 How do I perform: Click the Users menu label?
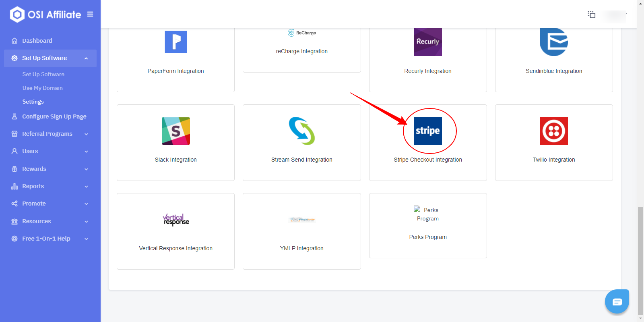(30, 151)
